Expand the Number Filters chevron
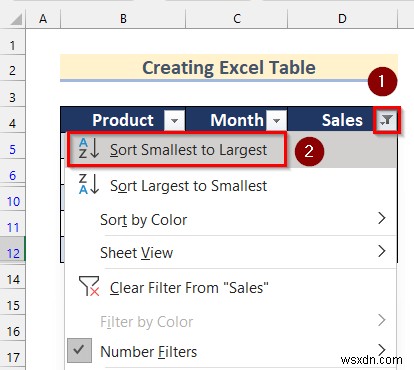The width and height of the screenshot is (414, 370). 382,350
